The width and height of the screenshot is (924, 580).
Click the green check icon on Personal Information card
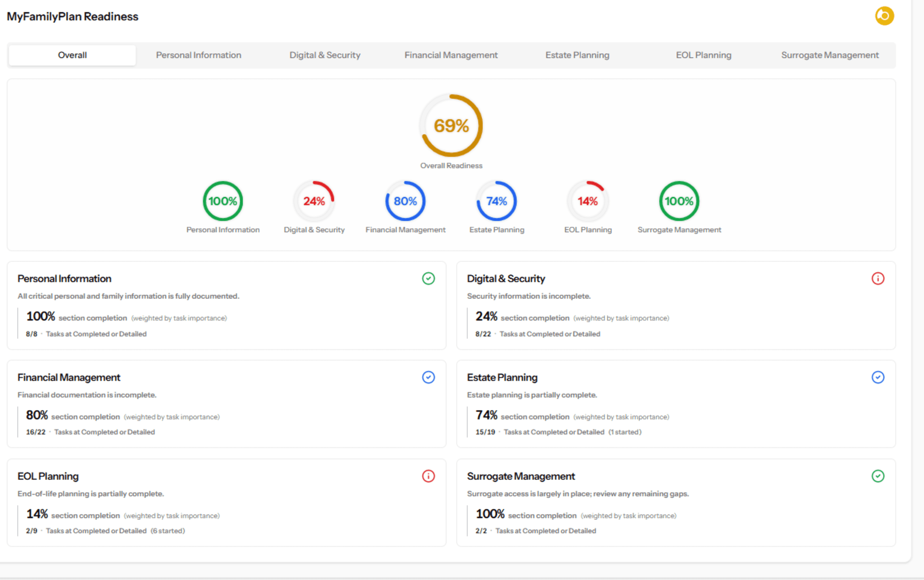pos(428,278)
